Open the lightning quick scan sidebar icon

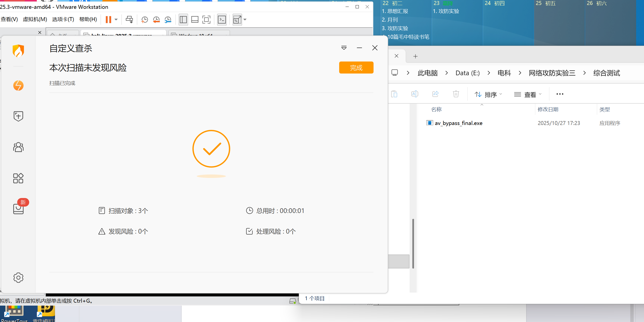click(18, 86)
